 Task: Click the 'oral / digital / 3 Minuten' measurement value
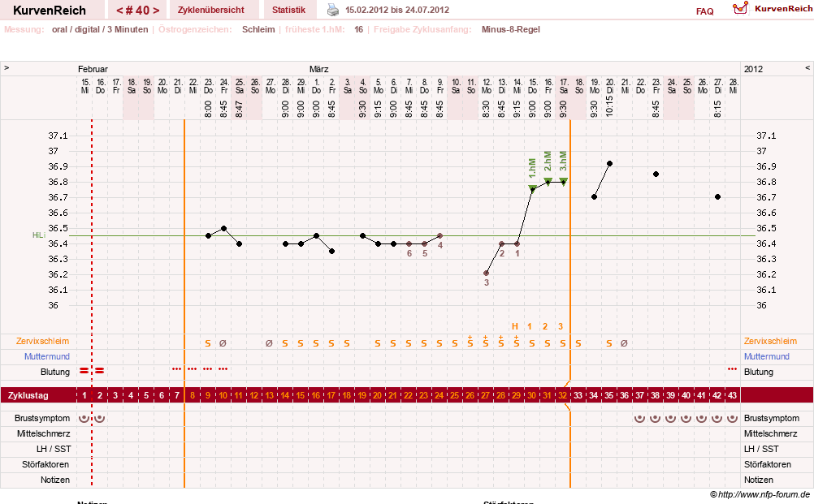(x=100, y=29)
